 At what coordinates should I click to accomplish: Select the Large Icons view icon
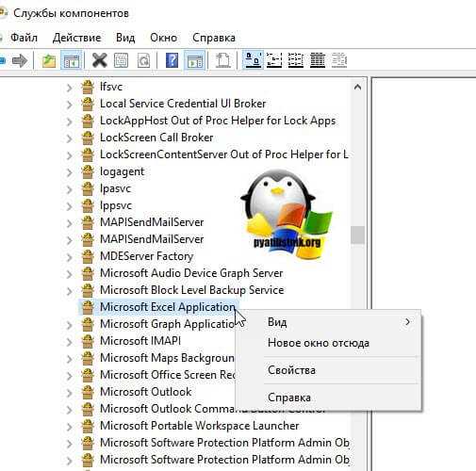tap(254, 59)
